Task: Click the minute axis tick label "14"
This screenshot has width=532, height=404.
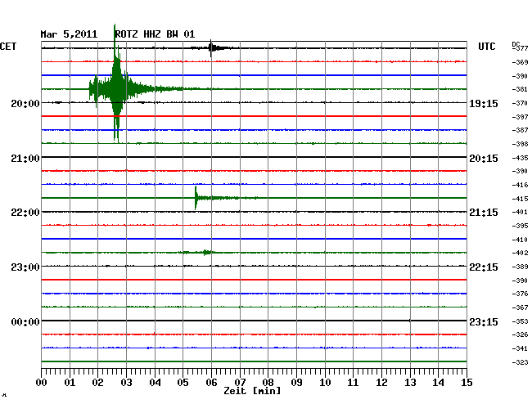Action: point(438,382)
